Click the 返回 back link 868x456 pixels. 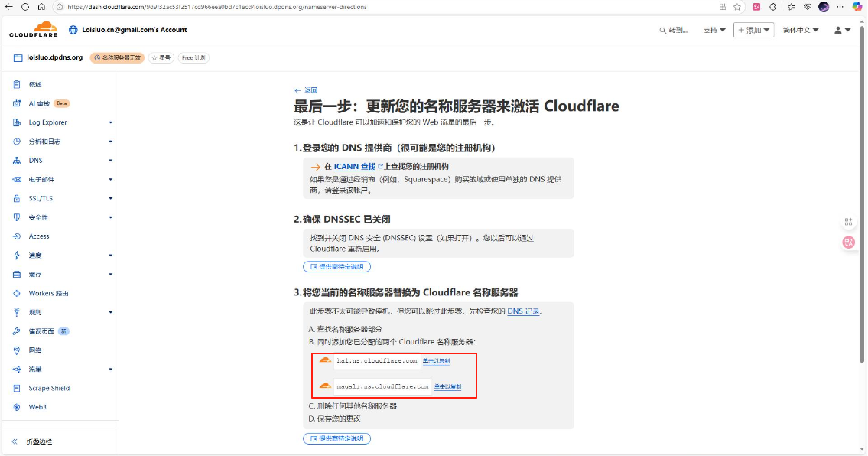(x=306, y=90)
